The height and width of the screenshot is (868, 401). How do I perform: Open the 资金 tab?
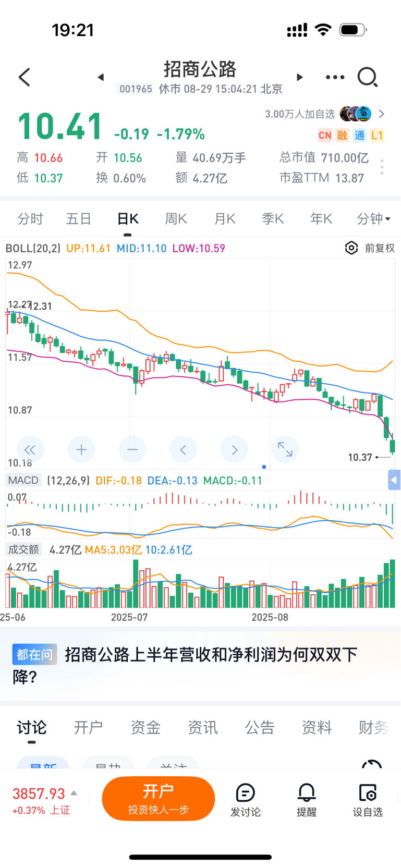145,727
